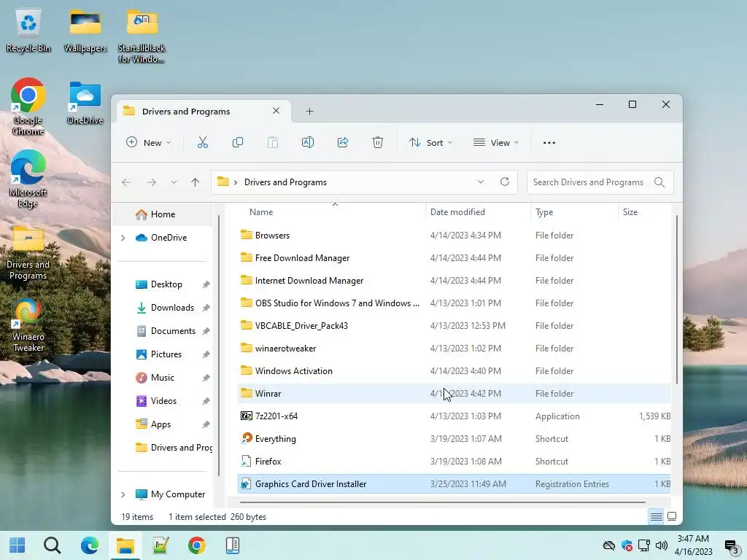Open Windows Start menu button
Viewport: 747px width, 560px height.
pos(18,545)
